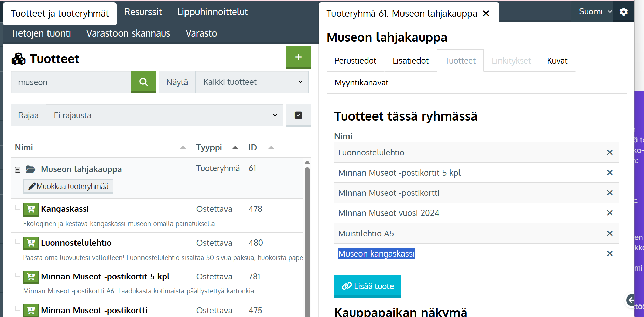The height and width of the screenshot is (317, 644).
Task: Click the museon search input field
Action: click(x=71, y=82)
